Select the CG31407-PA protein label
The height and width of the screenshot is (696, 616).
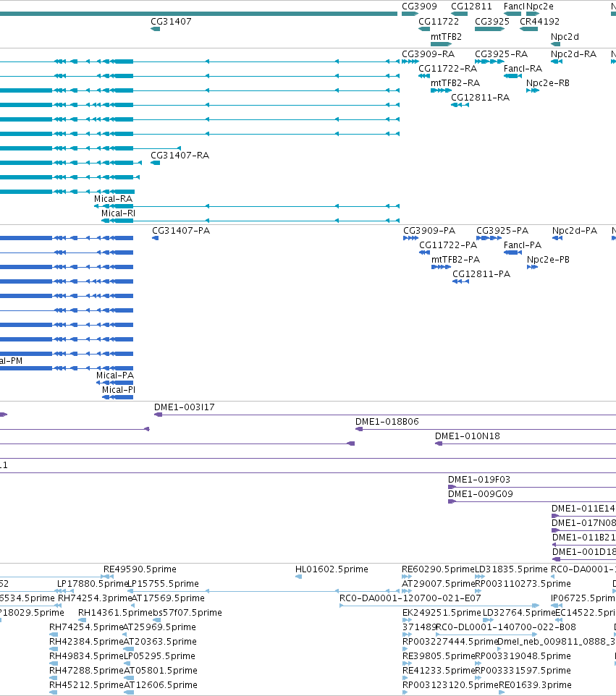click(181, 230)
